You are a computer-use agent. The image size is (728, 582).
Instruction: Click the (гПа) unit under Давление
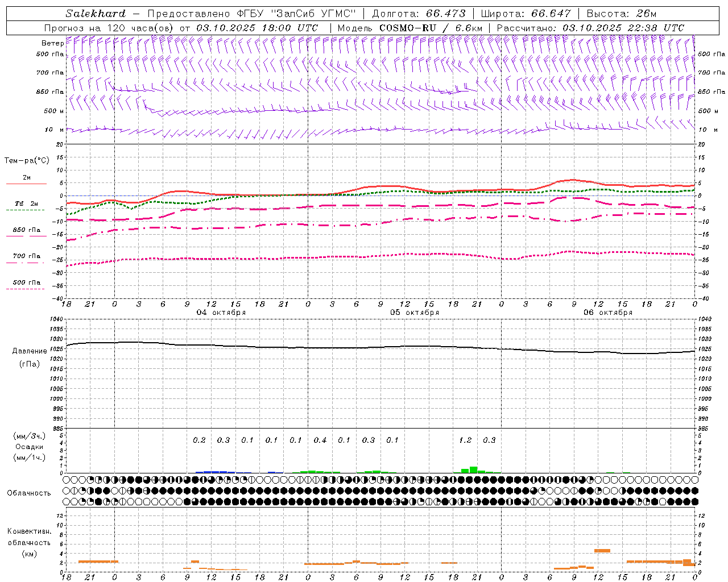[30, 364]
